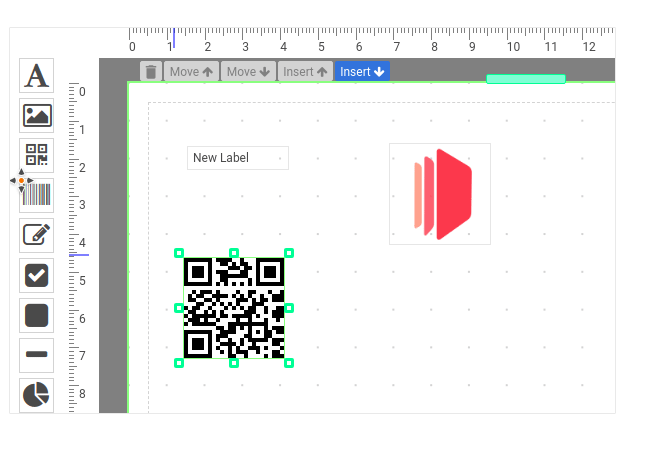Image resolution: width=648 pixels, height=454 pixels.
Task: Click the top-center resize handle of QR code
Action: pyautogui.click(x=234, y=253)
